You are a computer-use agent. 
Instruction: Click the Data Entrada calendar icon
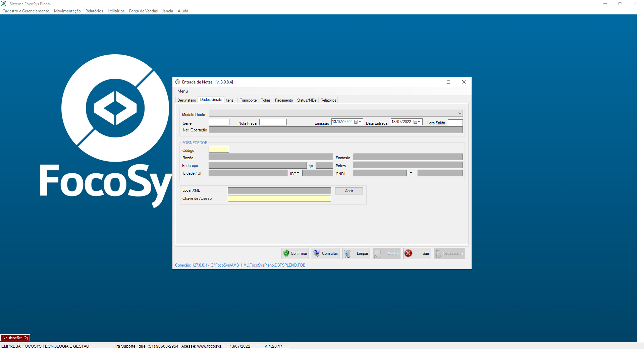pyautogui.click(x=415, y=122)
